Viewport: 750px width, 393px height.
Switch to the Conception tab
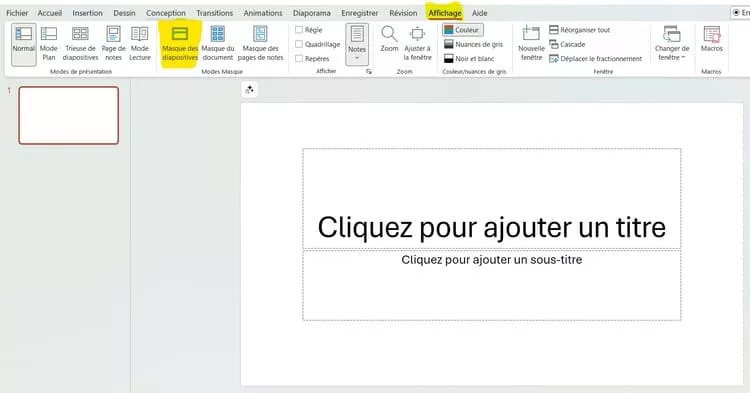(x=166, y=13)
